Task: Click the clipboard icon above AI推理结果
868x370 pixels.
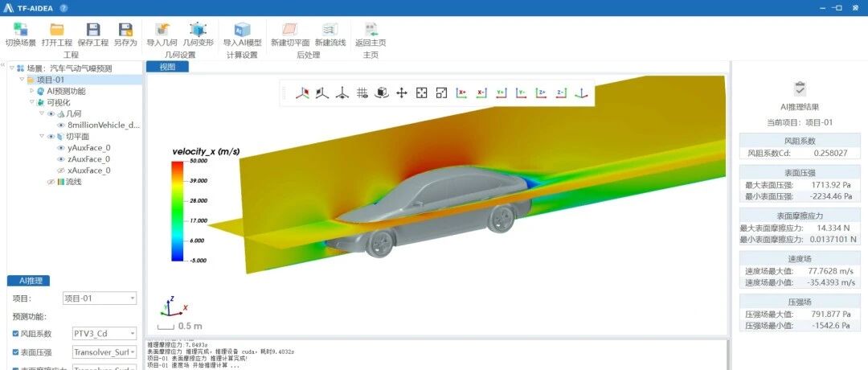Action: point(800,88)
